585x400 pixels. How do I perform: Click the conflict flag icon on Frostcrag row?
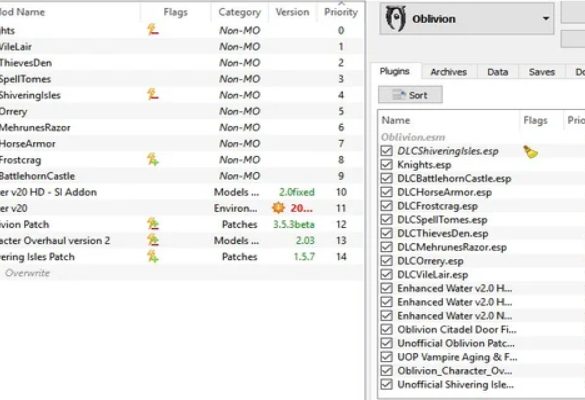(152, 159)
